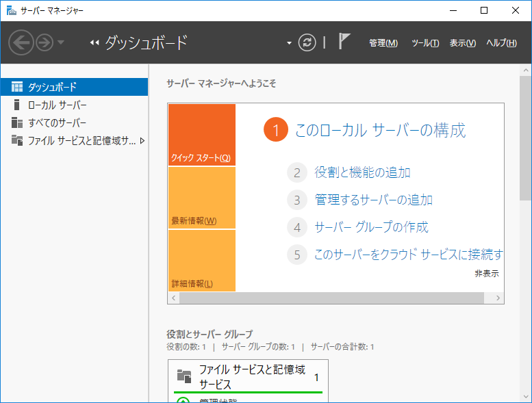This screenshot has width=532, height=403.
Task: Click the welcome panel horizontal scrollbar thumb
Action: point(331,298)
